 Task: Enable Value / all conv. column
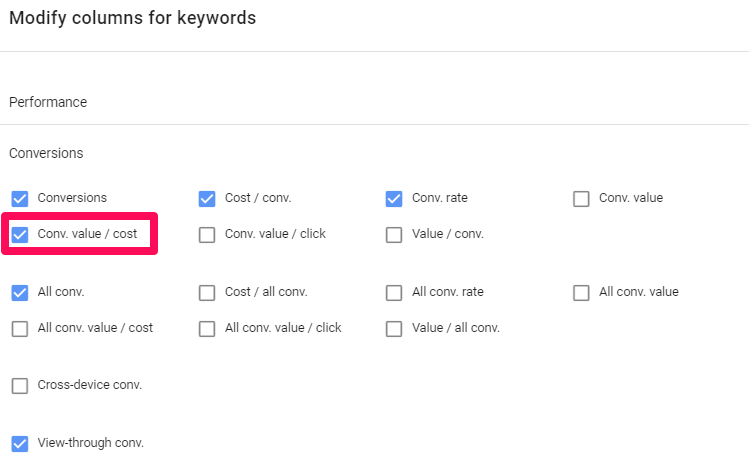click(x=394, y=328)
